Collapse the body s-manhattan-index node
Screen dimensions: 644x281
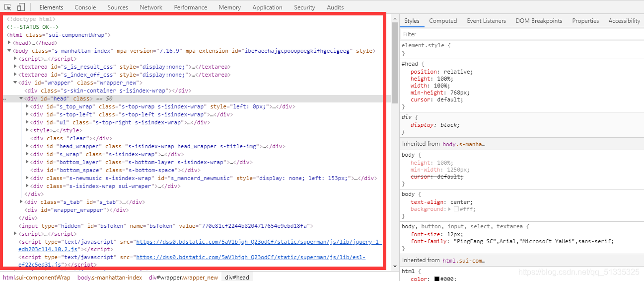(9, 51)
